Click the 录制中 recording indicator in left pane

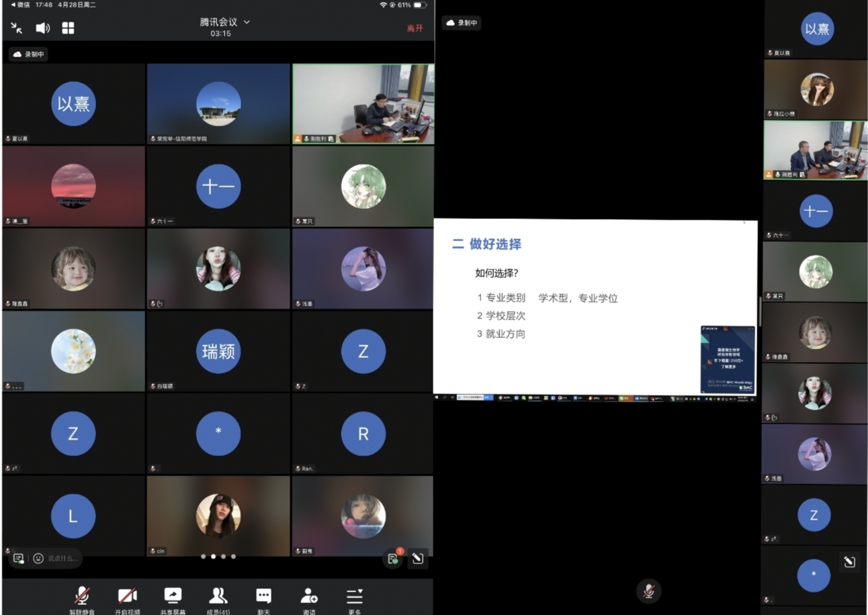point(28,54)
